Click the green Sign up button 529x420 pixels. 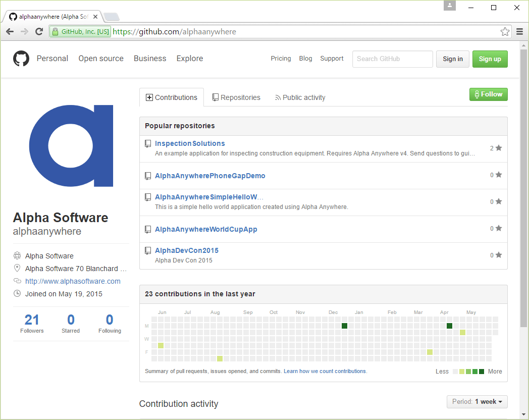click(x=490, y=59)
